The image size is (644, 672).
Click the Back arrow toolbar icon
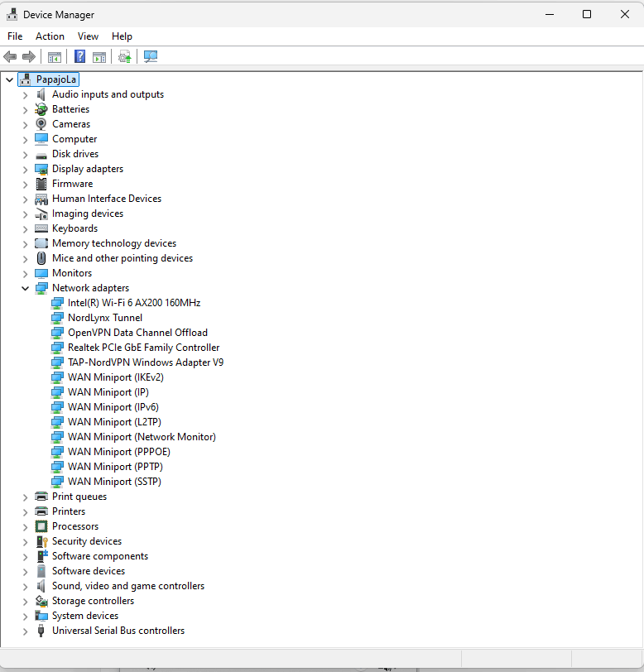(10, 56)
